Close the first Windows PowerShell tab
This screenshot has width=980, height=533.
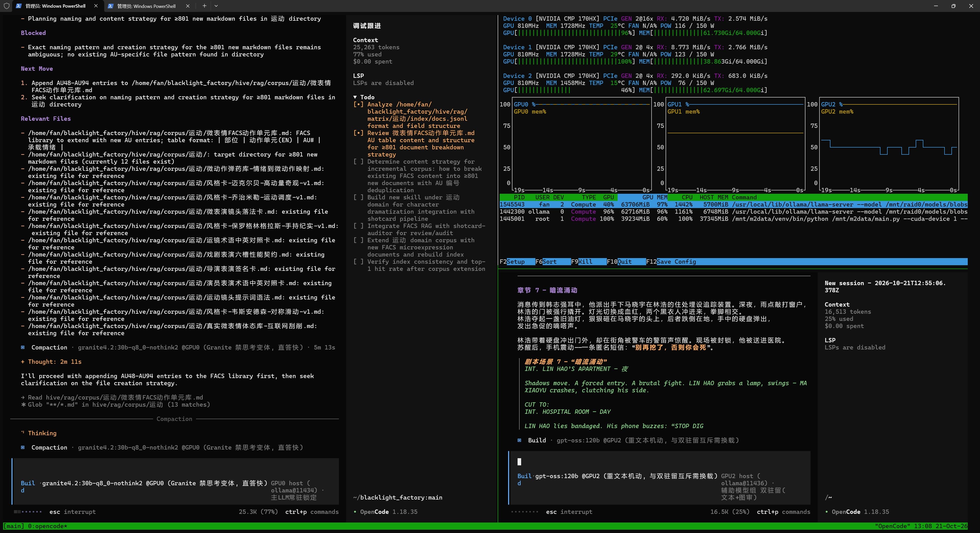pos(96,6)
